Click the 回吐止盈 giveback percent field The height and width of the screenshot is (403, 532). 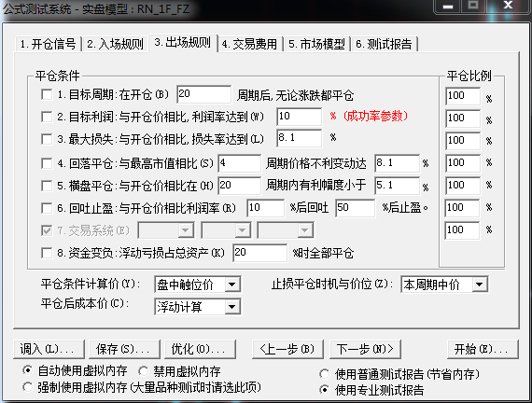(356, 208)
